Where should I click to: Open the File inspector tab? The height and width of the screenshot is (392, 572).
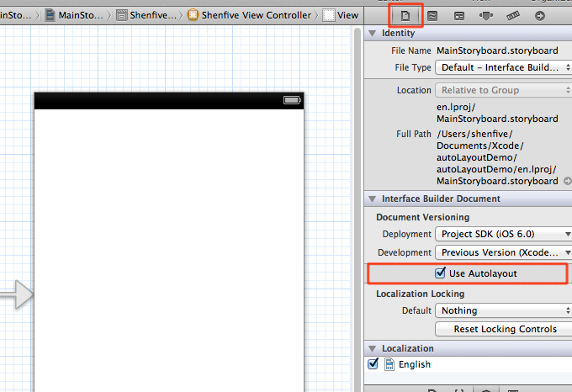pos(405,16)
